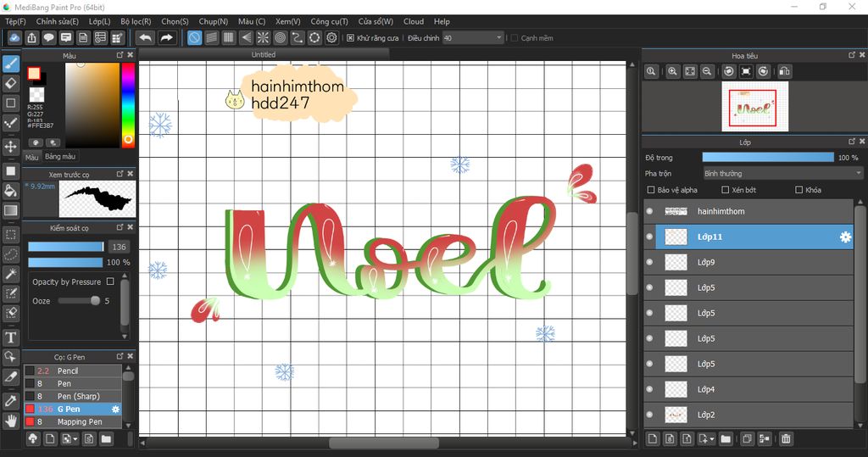Open the Xem(V) view menu

[x=288, y=21]
